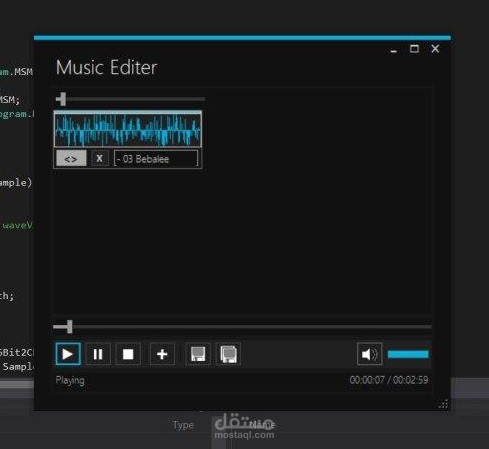
Task: Minimize the Music Editer window
Action: click(x=394, y=50)
